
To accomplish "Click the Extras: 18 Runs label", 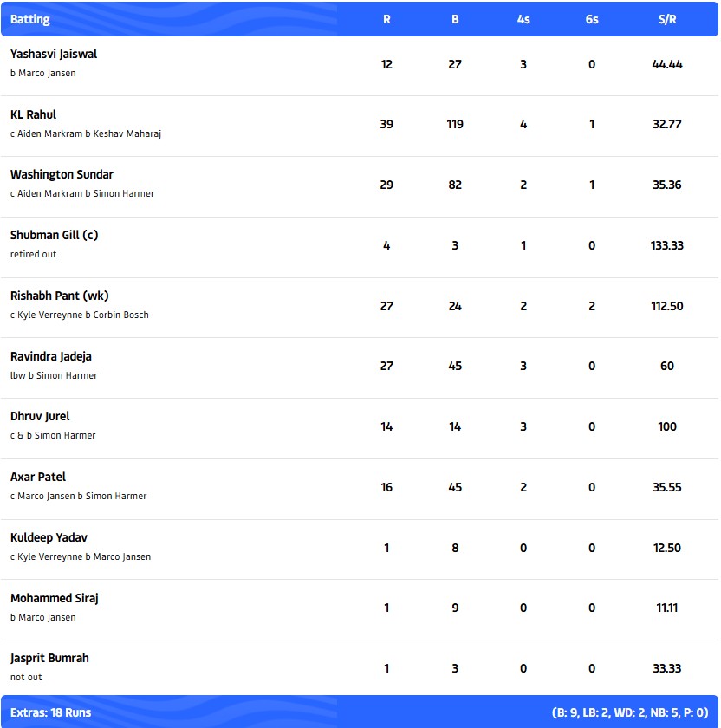I will [x=50, y=712].
